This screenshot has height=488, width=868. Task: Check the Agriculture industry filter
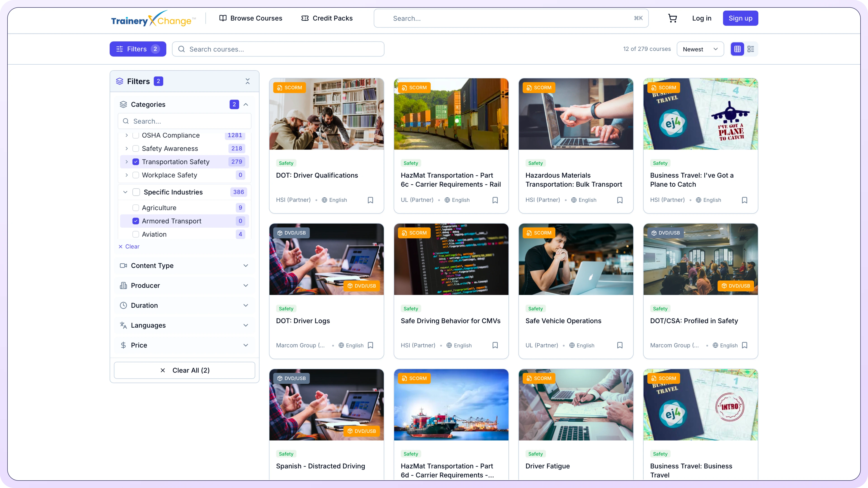[136, 208]
